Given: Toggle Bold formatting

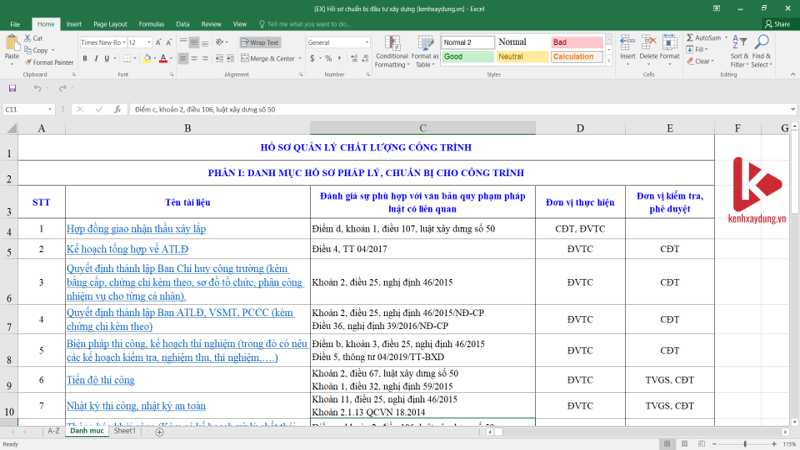Looking at the screenshot, I should [x=85, y=58].
